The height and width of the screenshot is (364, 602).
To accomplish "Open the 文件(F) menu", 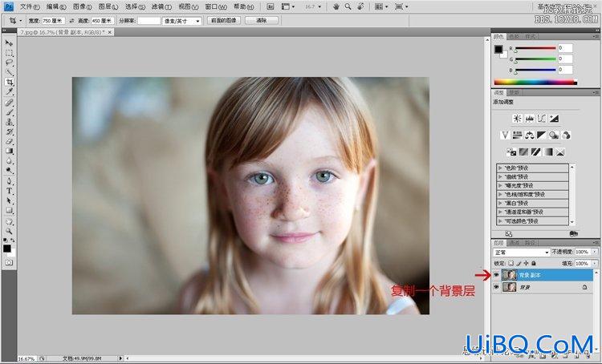I will click(30, 7).
